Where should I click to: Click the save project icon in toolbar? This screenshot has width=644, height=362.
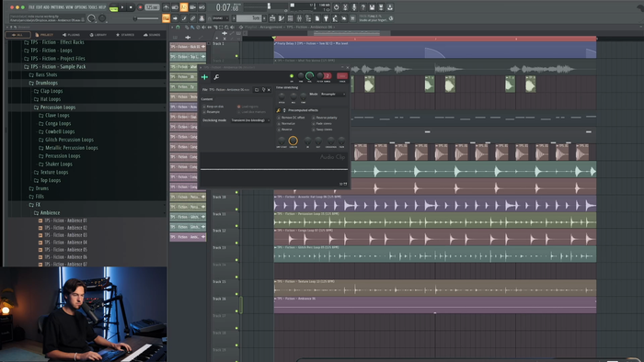point(372,7)
